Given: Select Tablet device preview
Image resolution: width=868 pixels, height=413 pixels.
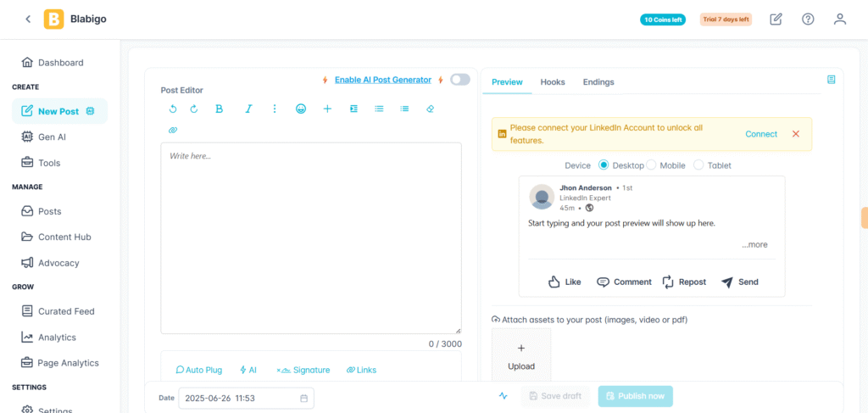Looking at the screenshot, I should tap(698, 165).
